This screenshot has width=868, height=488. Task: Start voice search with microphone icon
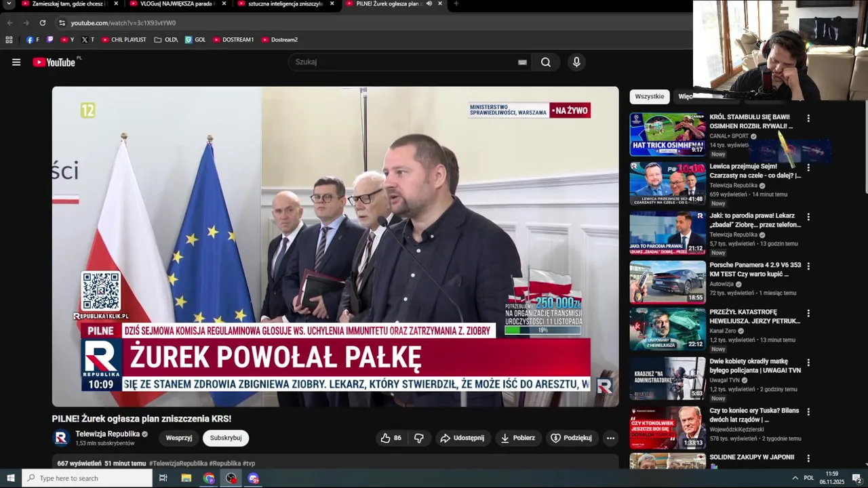pyautogui.click(x=576, y=62)
